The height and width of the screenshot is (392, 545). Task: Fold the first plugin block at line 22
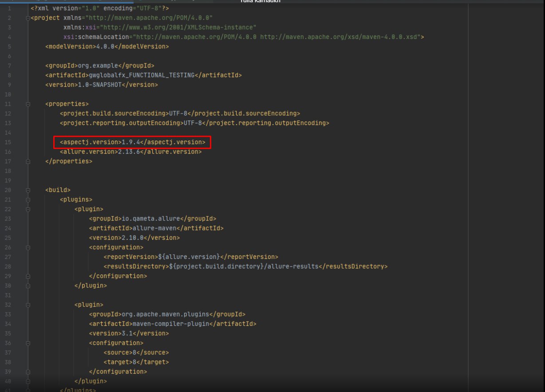[x=28, y=209]
